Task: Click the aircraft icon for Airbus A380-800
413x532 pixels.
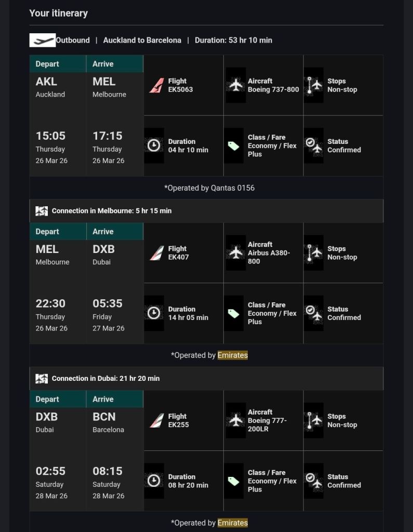Action: [x=236, y=253]
